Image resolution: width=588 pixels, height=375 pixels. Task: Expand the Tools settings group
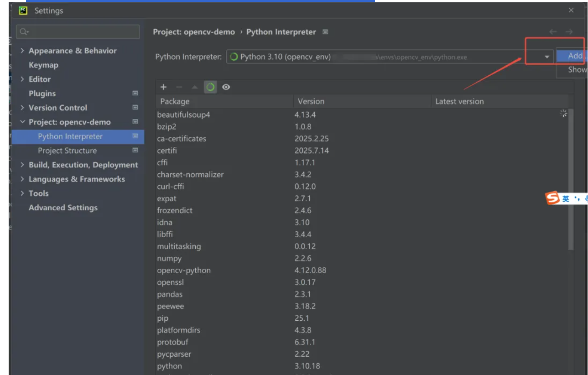click(x=22, y=193)
